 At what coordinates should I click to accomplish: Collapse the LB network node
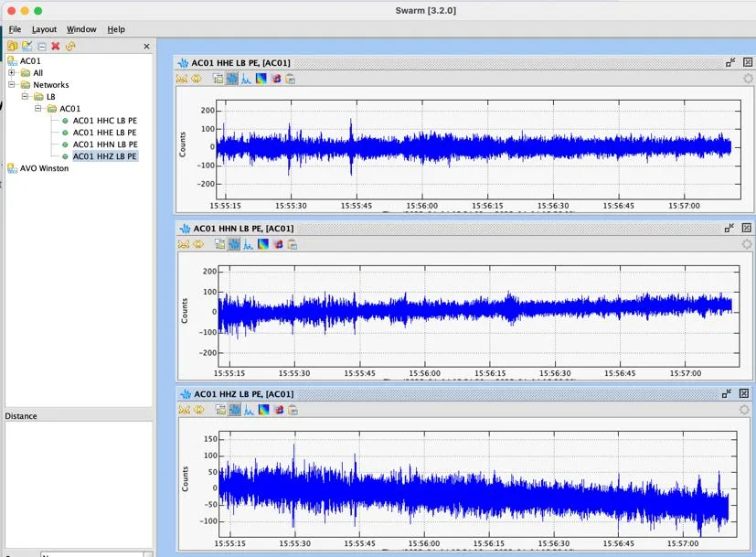25,96
